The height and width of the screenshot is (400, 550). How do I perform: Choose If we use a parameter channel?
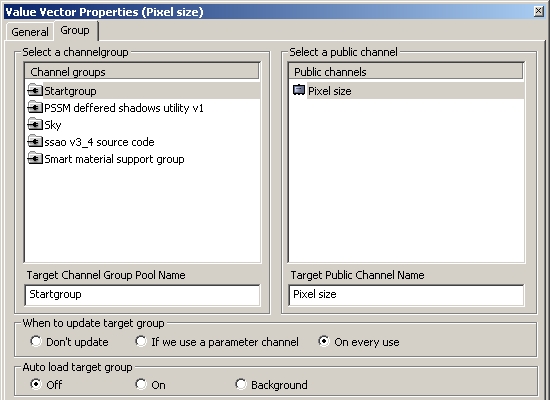pos(141,341)
